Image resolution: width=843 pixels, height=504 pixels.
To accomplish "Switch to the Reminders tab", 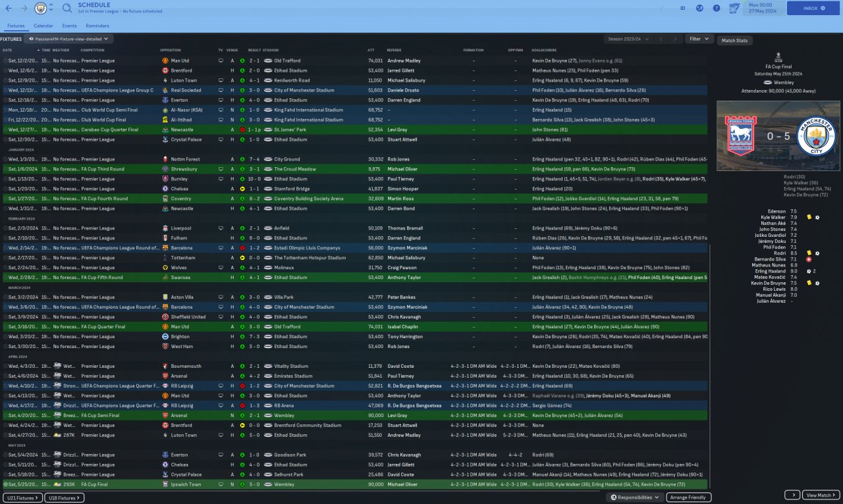I will (97, 26).
